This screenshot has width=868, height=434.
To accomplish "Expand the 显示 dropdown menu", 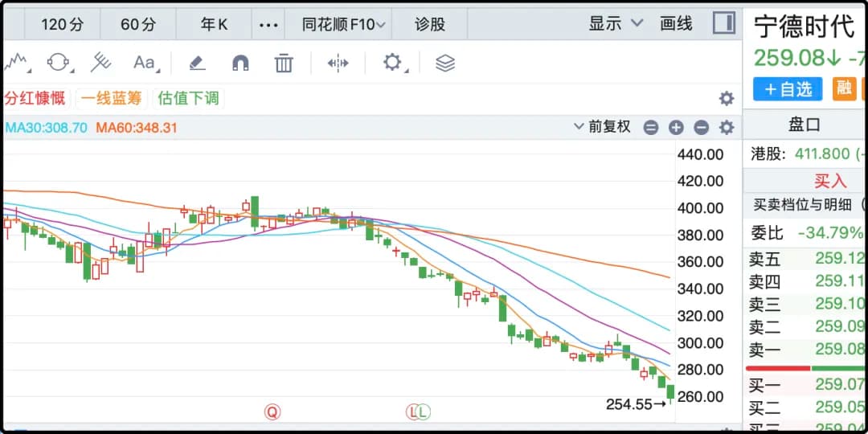I will [x=616, y=24].
